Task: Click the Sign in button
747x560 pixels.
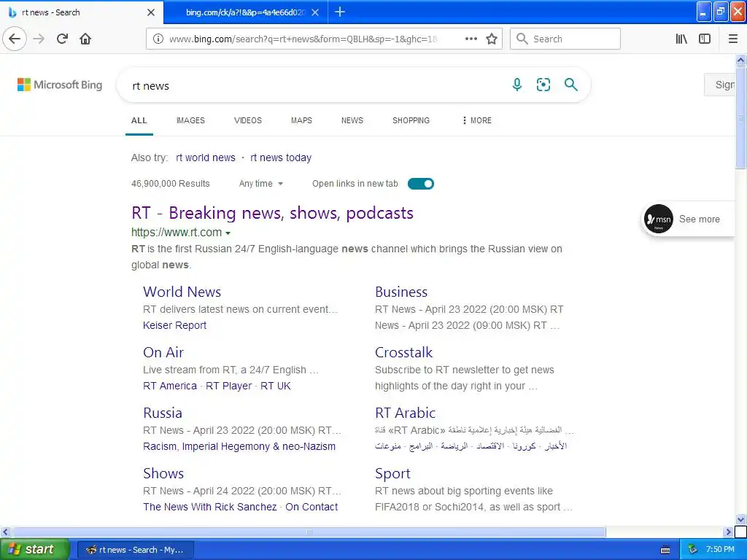Action: (x=720, y=85)
